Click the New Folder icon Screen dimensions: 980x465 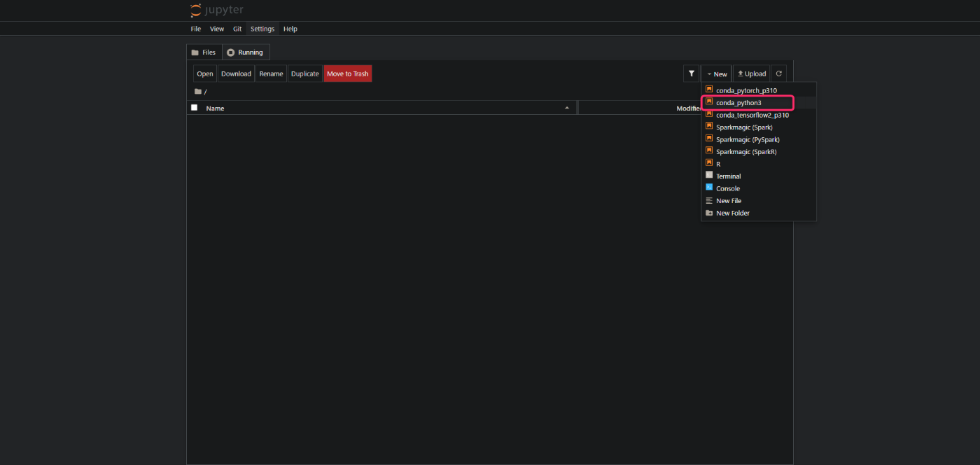tap(709, 213)
